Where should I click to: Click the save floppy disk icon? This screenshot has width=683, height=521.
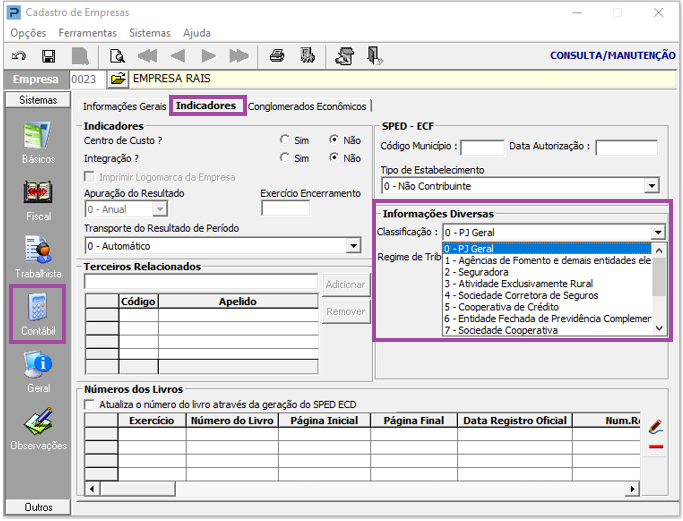pyautogui.click(x=48, y=56)
